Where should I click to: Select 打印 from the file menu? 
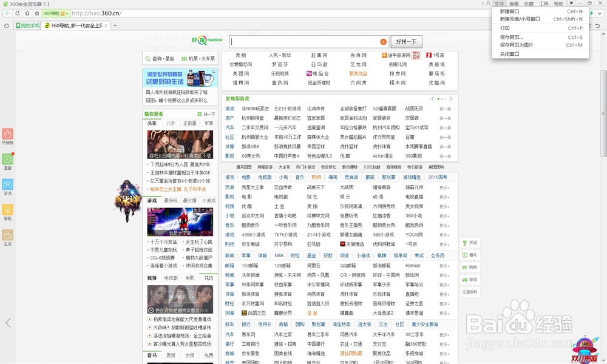(540, 28)
